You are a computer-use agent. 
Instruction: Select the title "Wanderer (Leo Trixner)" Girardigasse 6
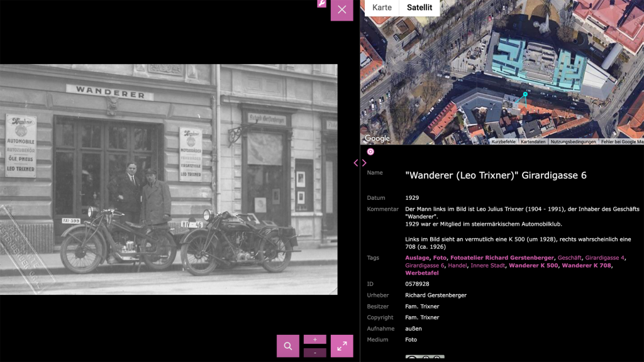tap(496, 175)
